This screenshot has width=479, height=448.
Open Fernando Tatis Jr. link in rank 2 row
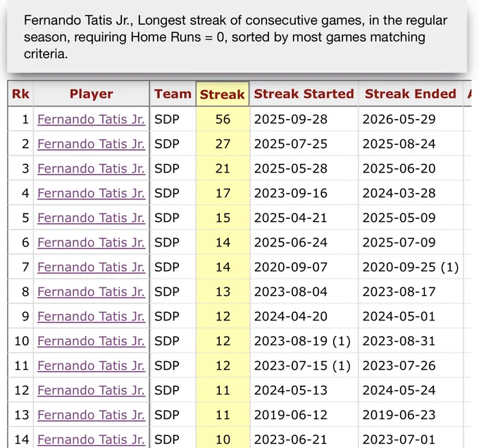(x=91, y=144)
